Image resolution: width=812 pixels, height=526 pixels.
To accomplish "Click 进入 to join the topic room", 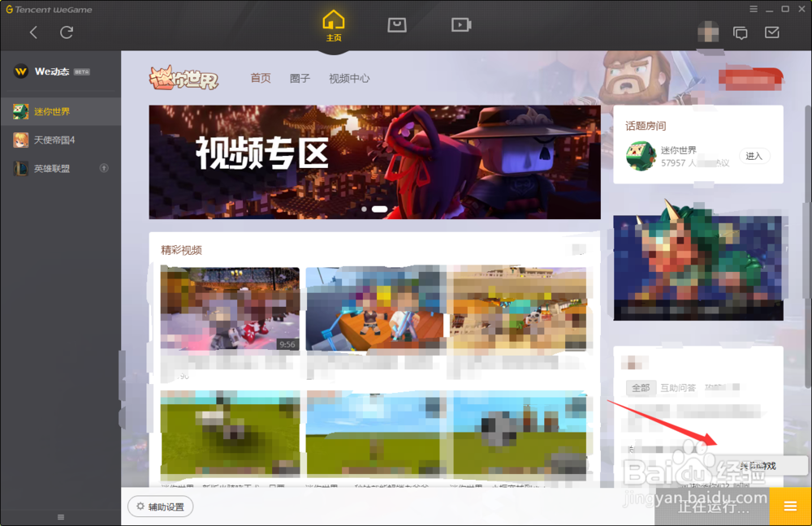I will [x=754, y=156].
